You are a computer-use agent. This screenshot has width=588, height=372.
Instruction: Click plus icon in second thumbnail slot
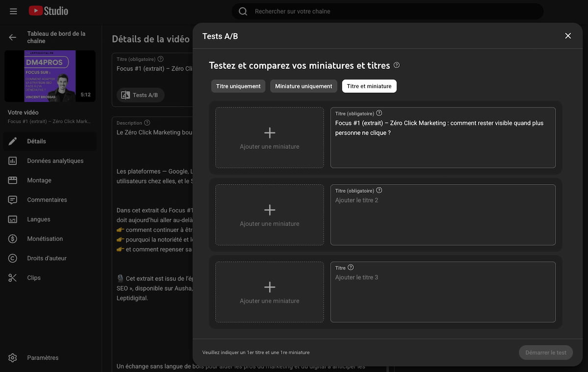269,210
